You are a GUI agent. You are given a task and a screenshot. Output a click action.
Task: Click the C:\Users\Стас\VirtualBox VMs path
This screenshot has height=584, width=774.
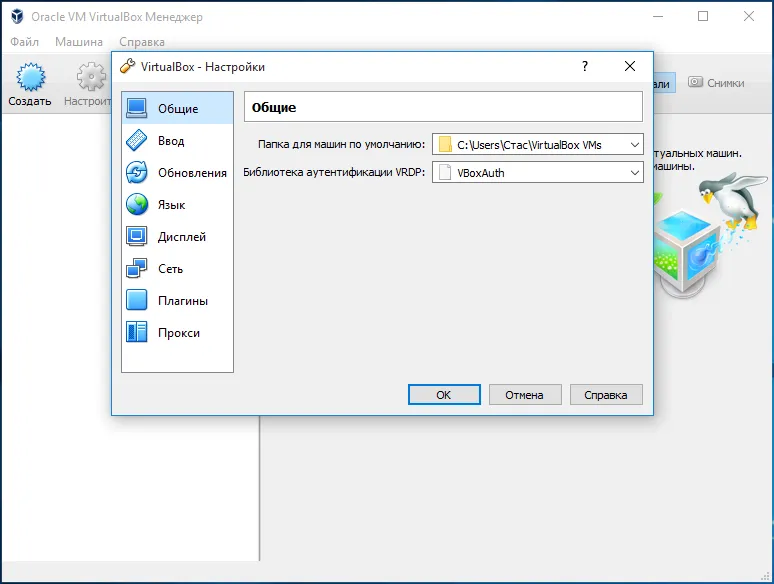coord(529,145)
